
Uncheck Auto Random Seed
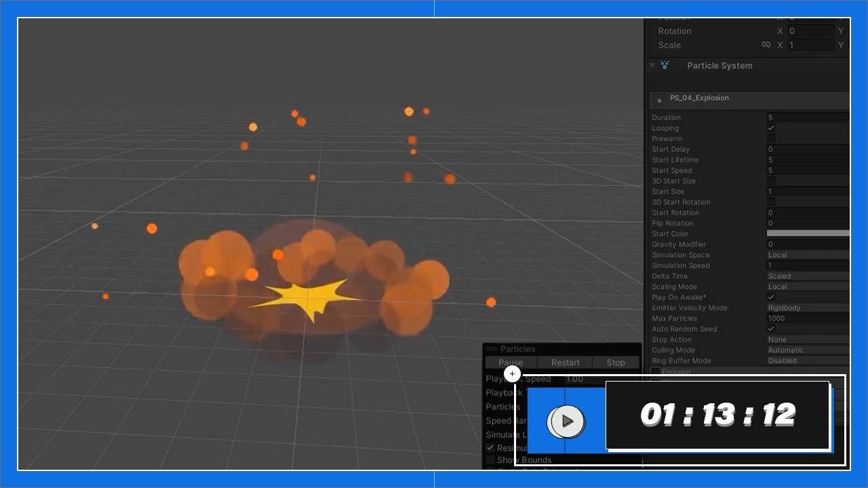click(x=771, y=329)
